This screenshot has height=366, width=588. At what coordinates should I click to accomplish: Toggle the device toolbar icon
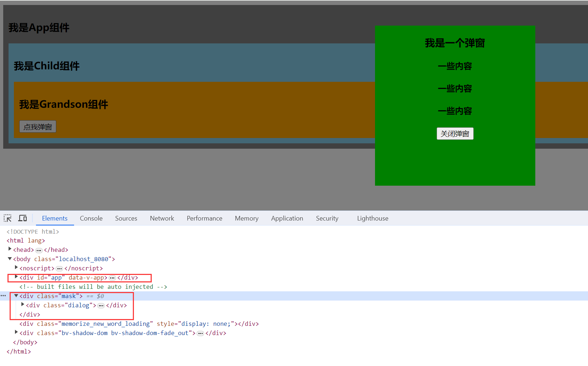tap(23, 218)
